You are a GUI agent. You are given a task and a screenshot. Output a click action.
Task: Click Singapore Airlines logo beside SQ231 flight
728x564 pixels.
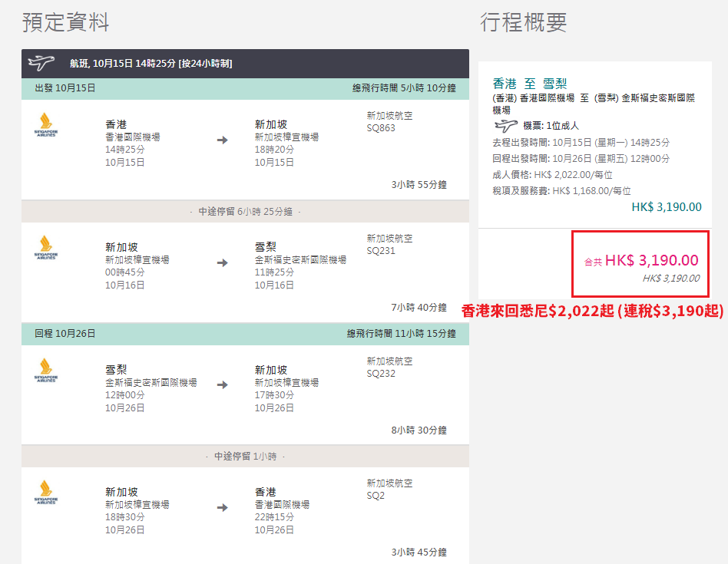tap(45, 248)
